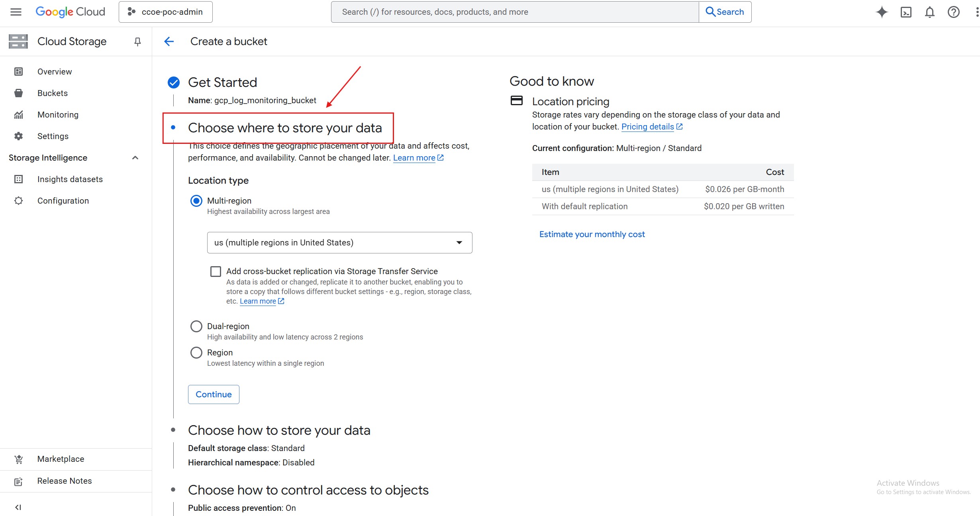Screen dimensions: 980x516
Task: Collapse the sidebar with bottom arrow icon
Action: (x=18, y=507)
